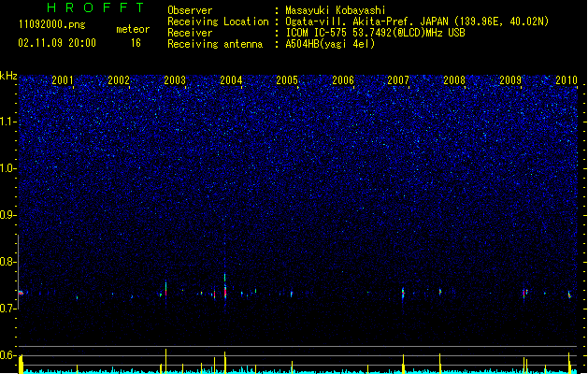Click the Observer label
Image resolution: width=588 pixels, height=374 pixels.
pos(190,10)
